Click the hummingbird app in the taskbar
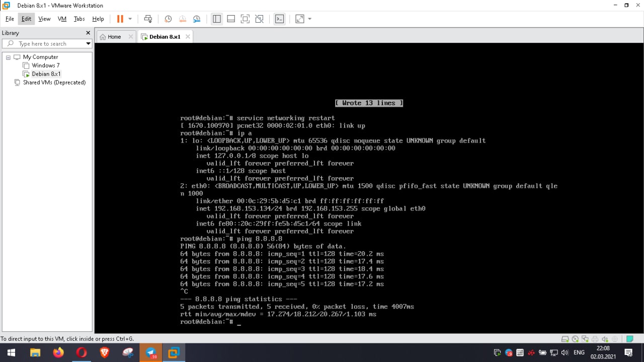 coord(128,352)
